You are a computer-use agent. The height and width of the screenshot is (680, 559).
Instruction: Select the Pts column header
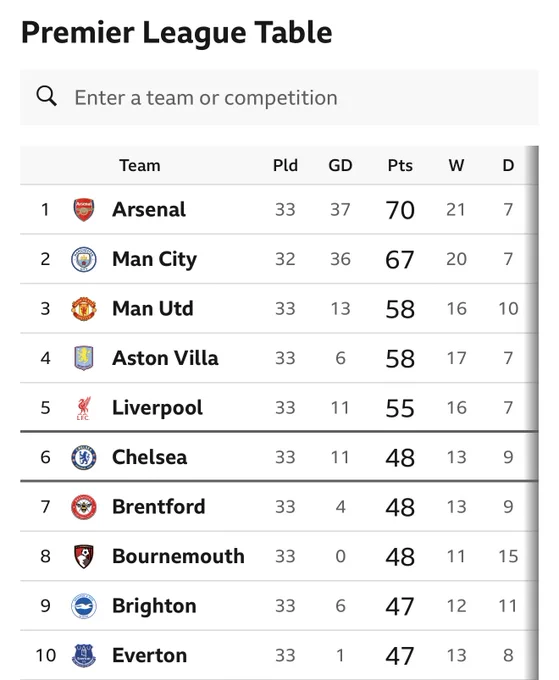(x=400, y=165)
